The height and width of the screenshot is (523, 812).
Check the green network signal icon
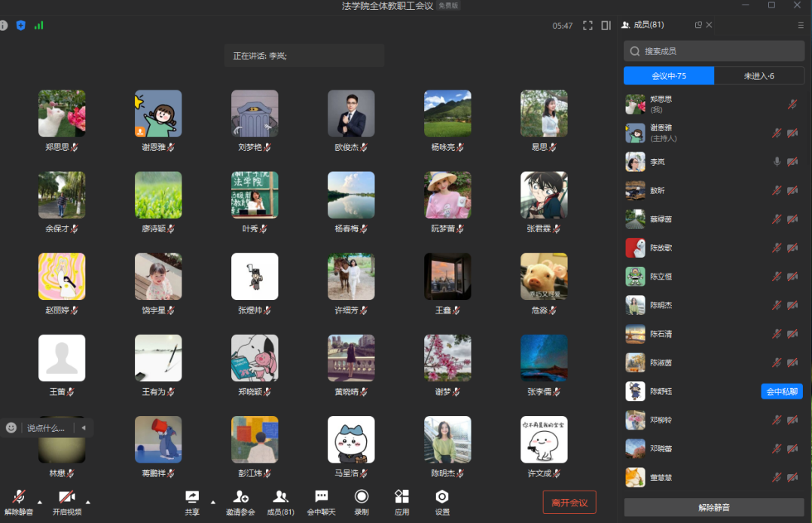pyautogui.click(x=38, y=26)
